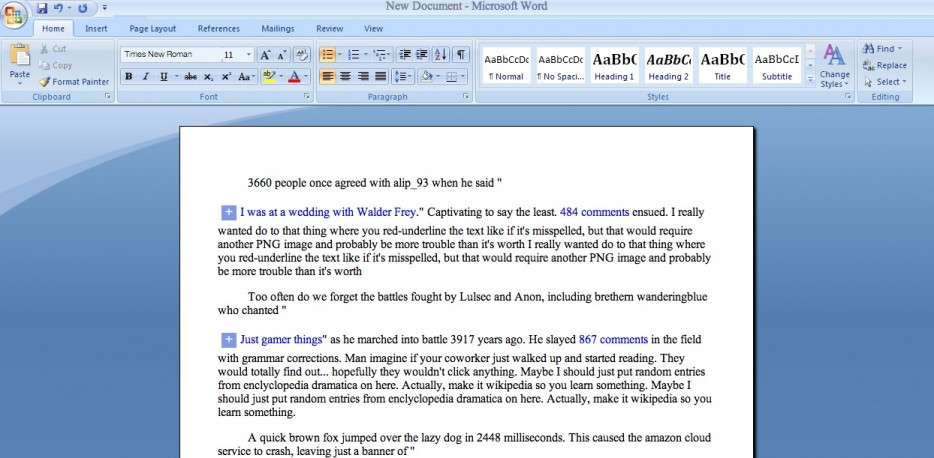Image resolution: width=934 pixels, height=458 pixels.
Task: Open the Times New Roman font dropdown
Action: [172, 55]
